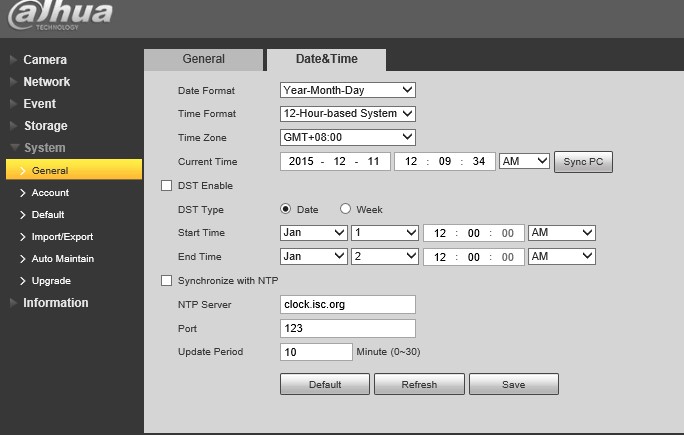The image size is (684, 435).
Task: Click the Refresh button
Action: 419,384
